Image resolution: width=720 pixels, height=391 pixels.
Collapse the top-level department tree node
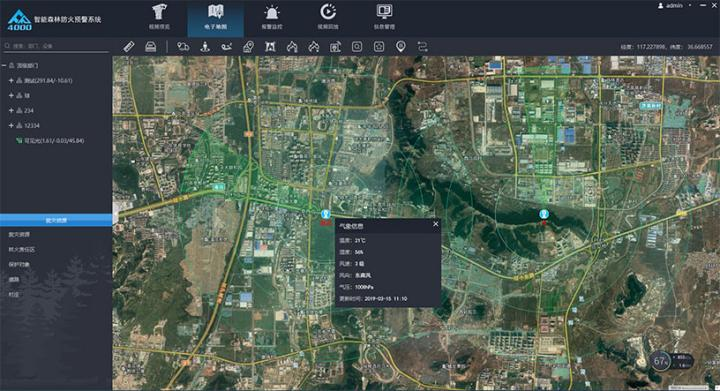tap(4, 66)
